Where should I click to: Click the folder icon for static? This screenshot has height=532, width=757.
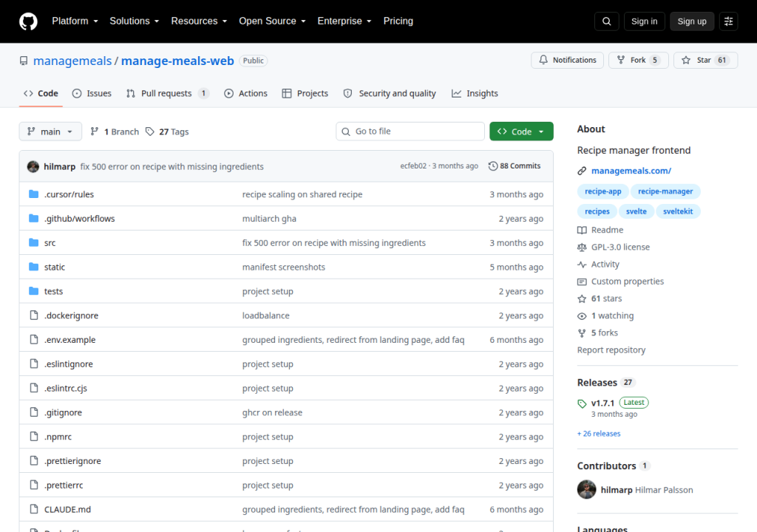pyautogui.click(x=34, y=267)
